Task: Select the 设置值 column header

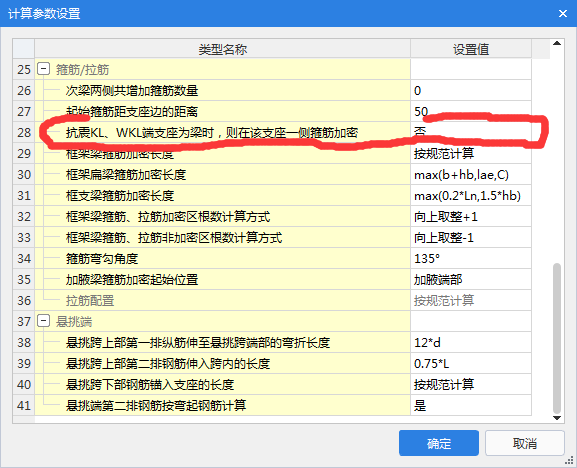Action: click(x=471, y=49)
